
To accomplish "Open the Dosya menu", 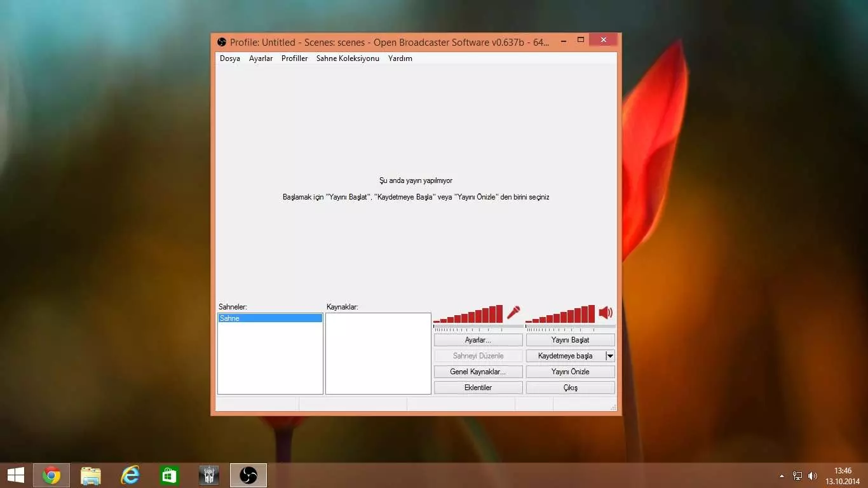I will click(x=230, y=58).
